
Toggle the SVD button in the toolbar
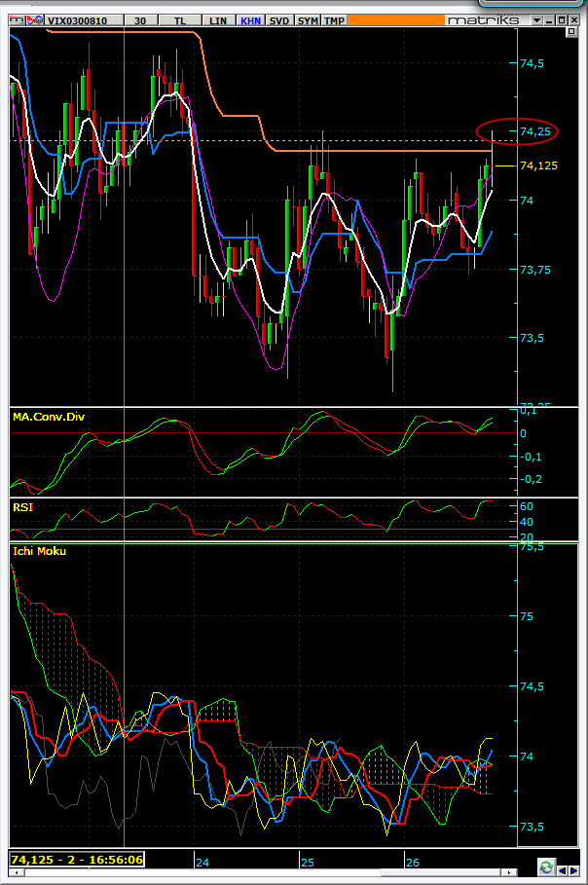[278, 19]
